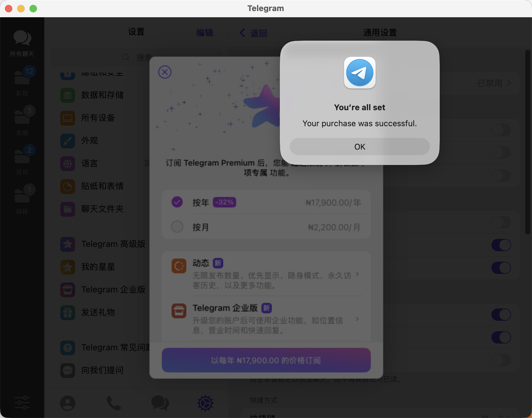
Task: Select the yearly subscription option
Action: [177, 202]
